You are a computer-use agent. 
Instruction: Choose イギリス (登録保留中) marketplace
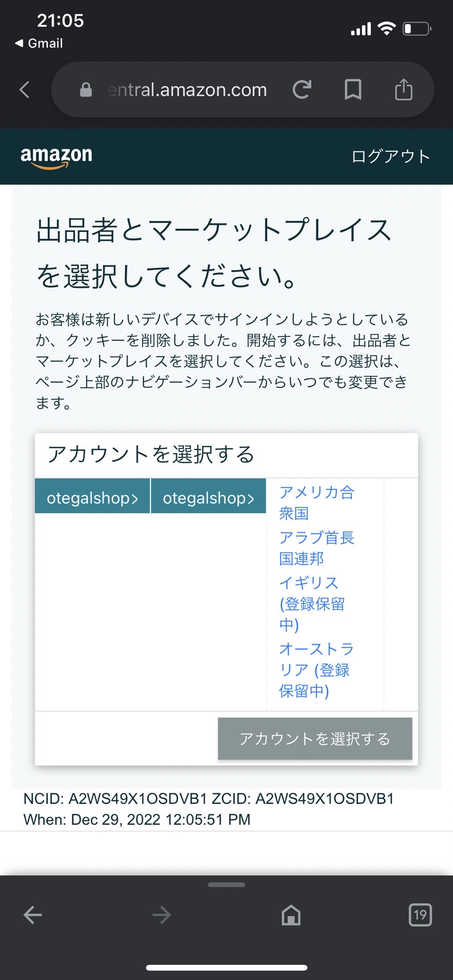click(312, 604)
